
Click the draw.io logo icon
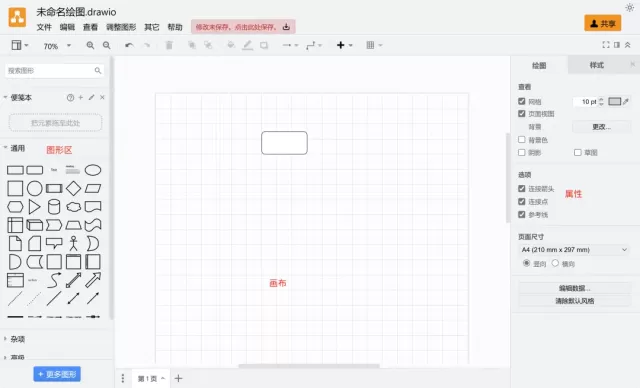17,17
